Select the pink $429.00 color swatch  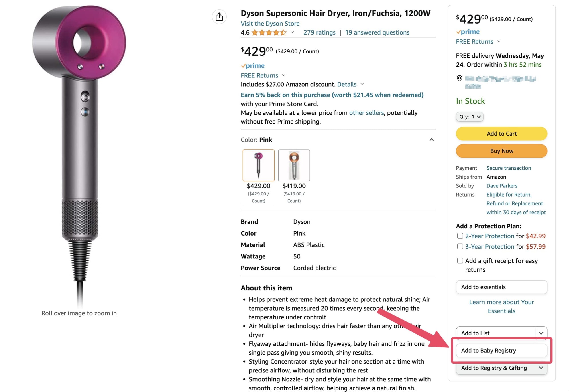(259, 165)
